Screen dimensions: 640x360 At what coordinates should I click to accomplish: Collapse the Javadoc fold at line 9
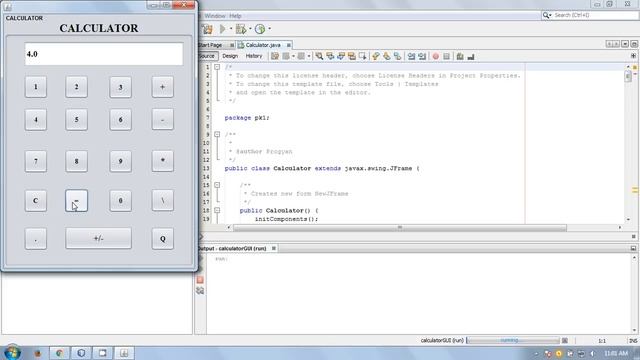217,134
